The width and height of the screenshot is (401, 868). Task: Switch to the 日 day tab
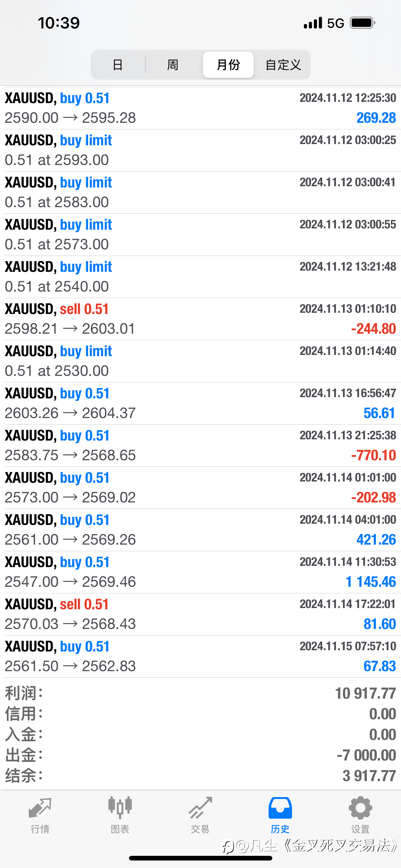tap(118, 65)
